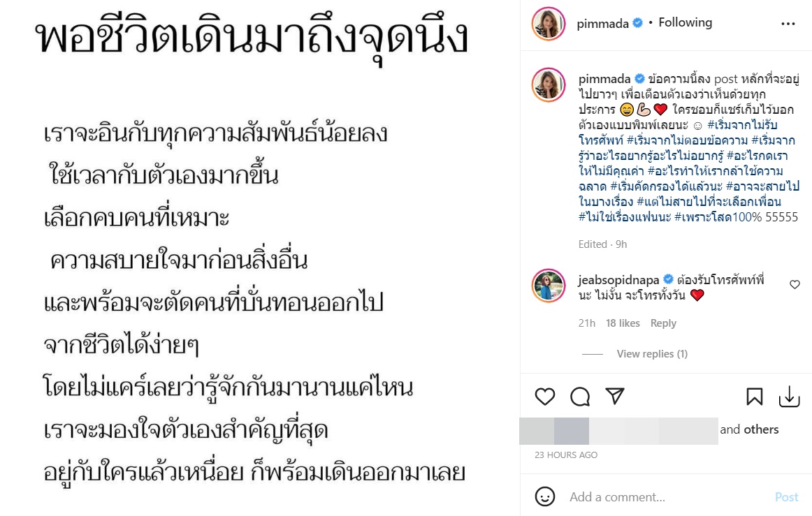Open hashtag #เพราะโสด100% in caption
Viewport: 812px width, 516px height.
718,217
